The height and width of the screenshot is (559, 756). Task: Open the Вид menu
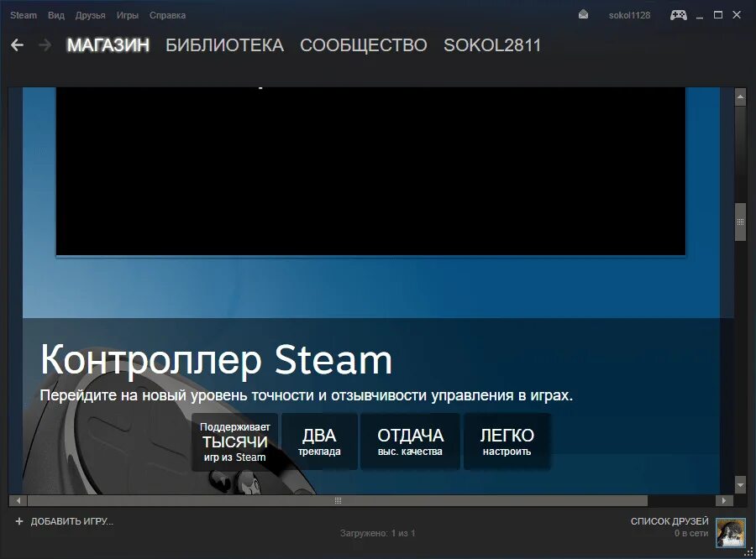click(x=56, y=15)
